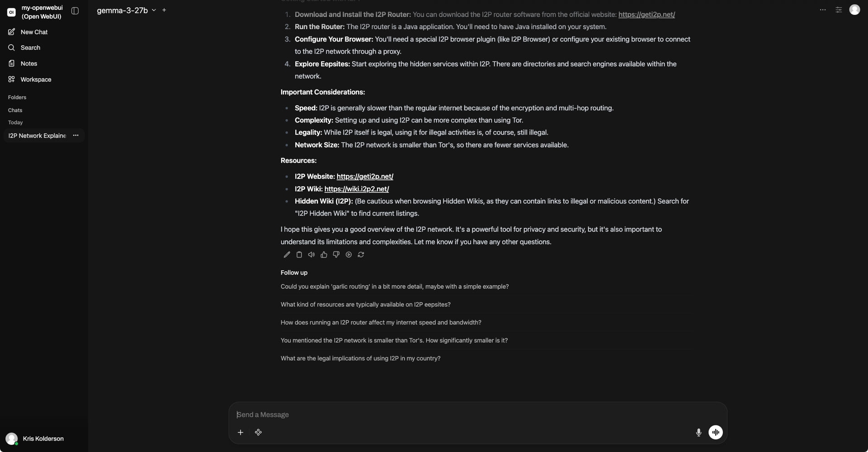Click the edit pencil icon under response
Viewport: 868px width, 452px height.
click(x=287, y=255)
